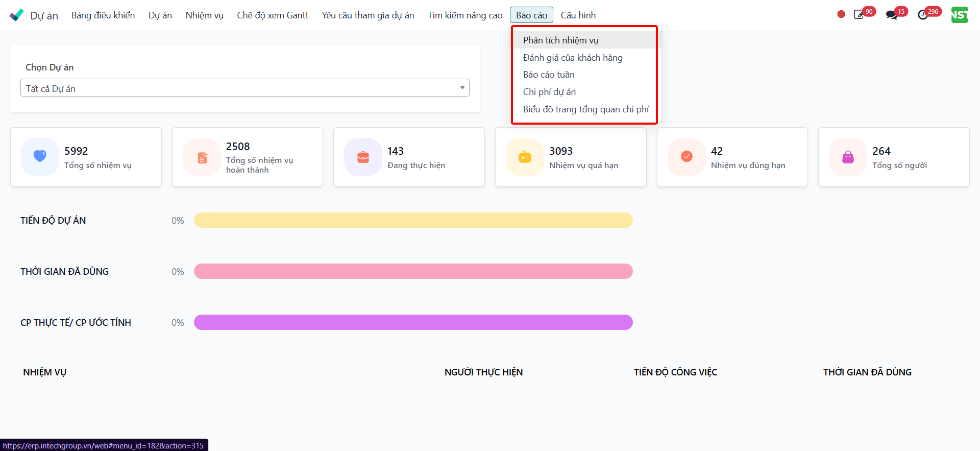Open the edit notes icon with badge 90
Viewport: 980px width, 451px height.
click(x=859, y=15)
